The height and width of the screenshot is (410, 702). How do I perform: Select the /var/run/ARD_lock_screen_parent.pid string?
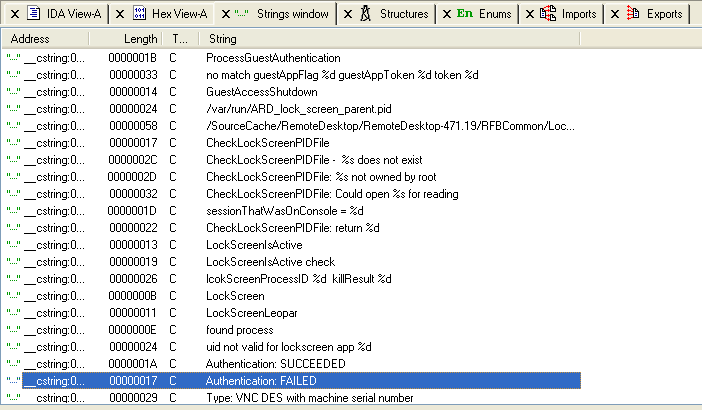click(x=299, y=109)
